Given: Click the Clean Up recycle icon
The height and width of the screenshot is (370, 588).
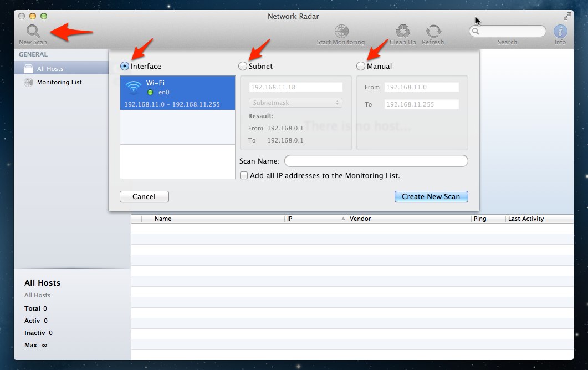Looking at the screenshot, I should coord(403,31).
